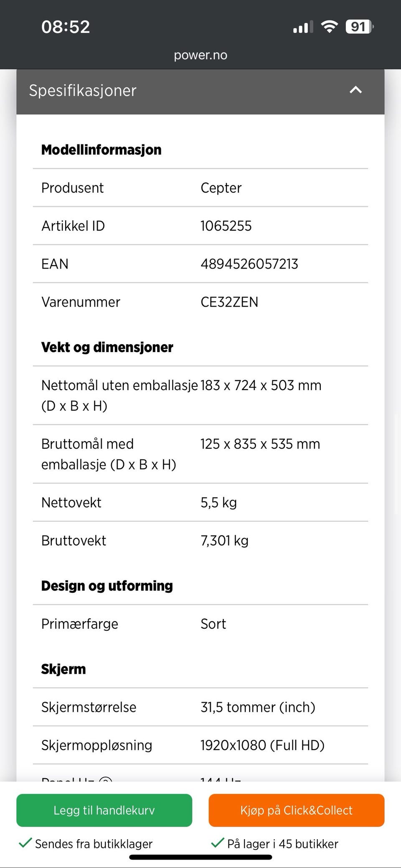Tap the Kjøp på Click&Collect button
This screenshot has width=401, height=868.
click(x=296, y=810)
